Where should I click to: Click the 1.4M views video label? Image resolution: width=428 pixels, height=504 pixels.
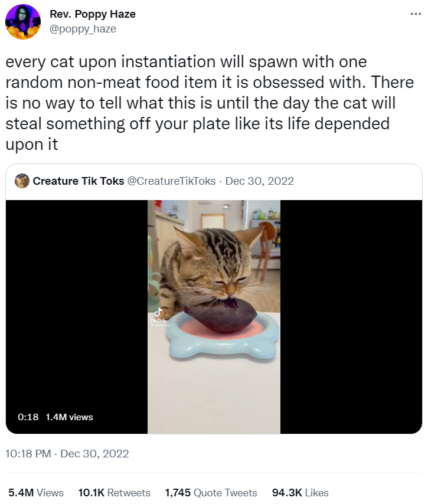coord(69,417)
